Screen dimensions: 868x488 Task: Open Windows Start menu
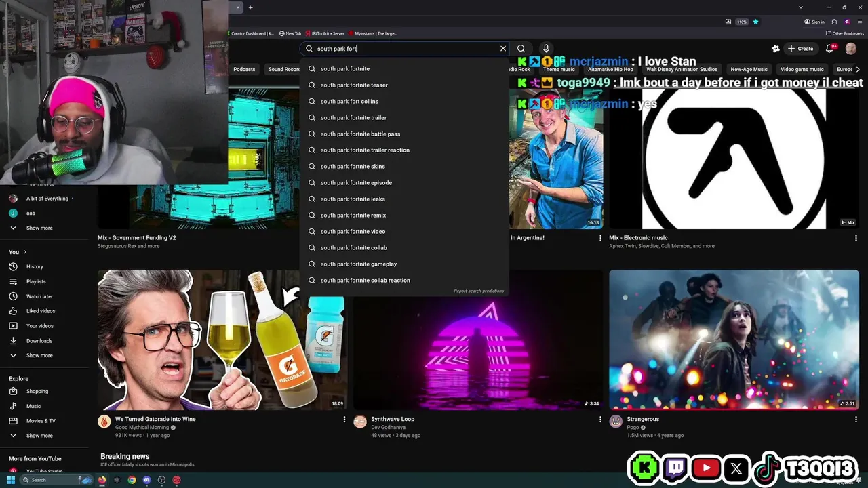click(11, 480)
